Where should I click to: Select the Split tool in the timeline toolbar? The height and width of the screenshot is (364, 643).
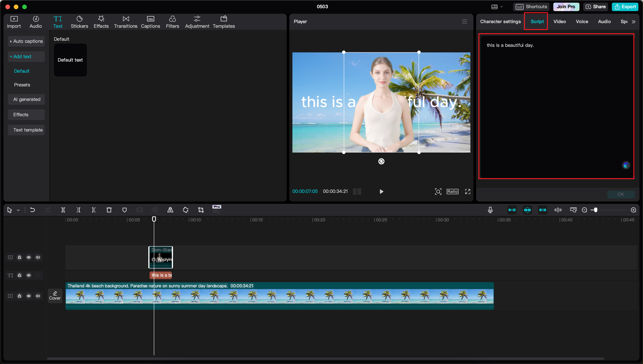coord(63,210)
